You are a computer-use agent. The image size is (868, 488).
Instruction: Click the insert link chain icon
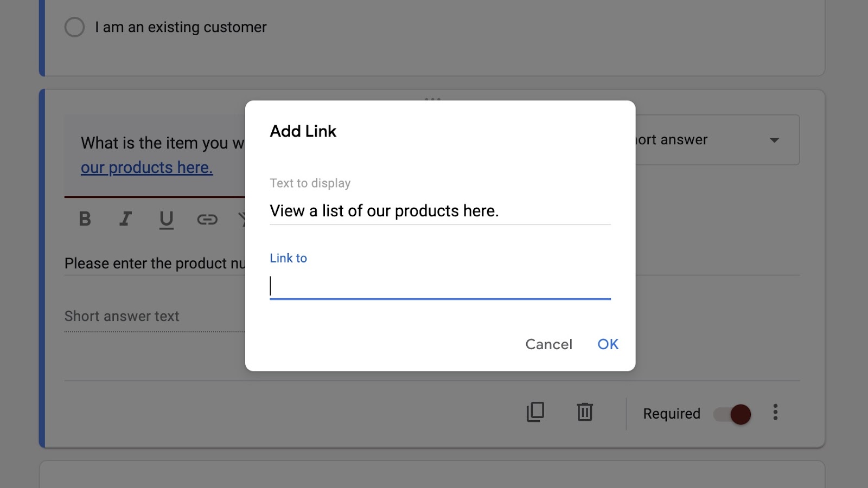click(x=207, y=219)
